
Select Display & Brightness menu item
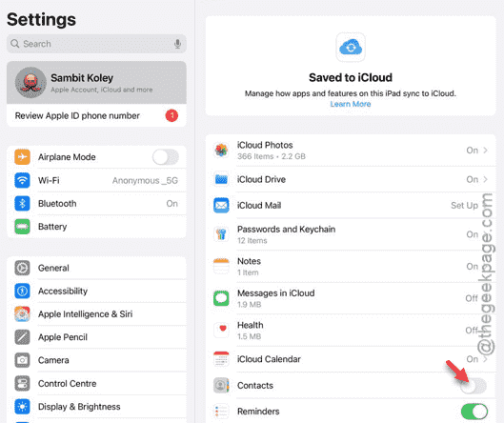(96, 407)
